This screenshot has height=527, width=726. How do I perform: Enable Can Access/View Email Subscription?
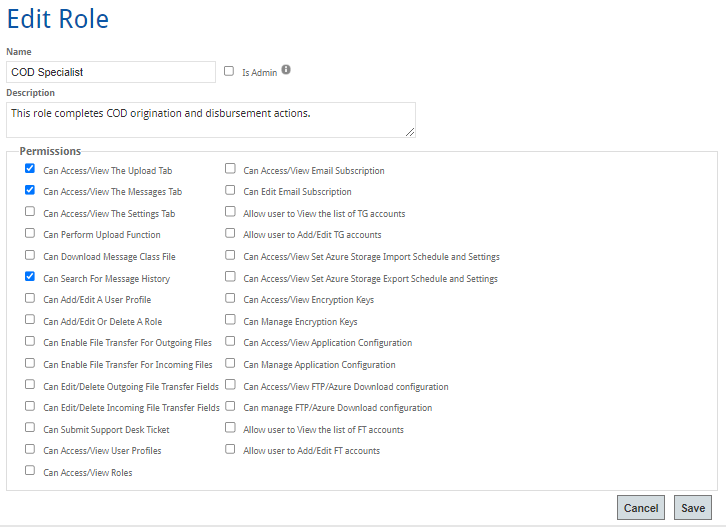pyautogui.click(x=230, y=169)
